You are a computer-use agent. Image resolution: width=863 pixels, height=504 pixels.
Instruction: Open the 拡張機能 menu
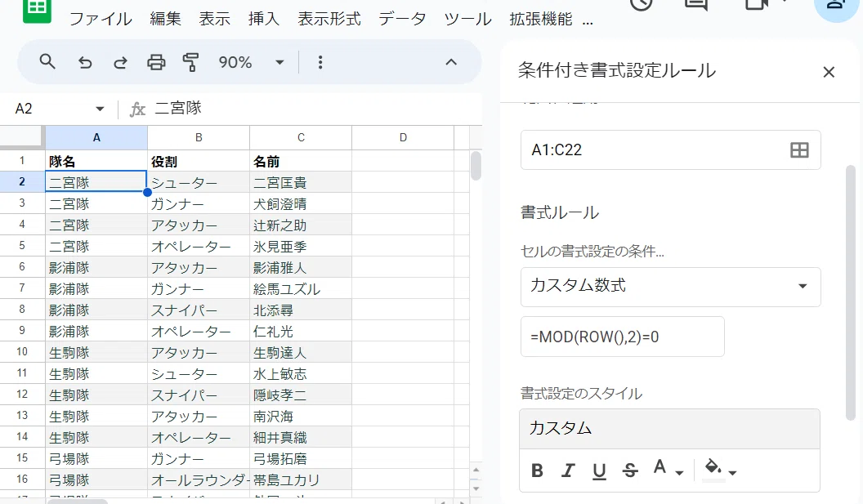540,20
